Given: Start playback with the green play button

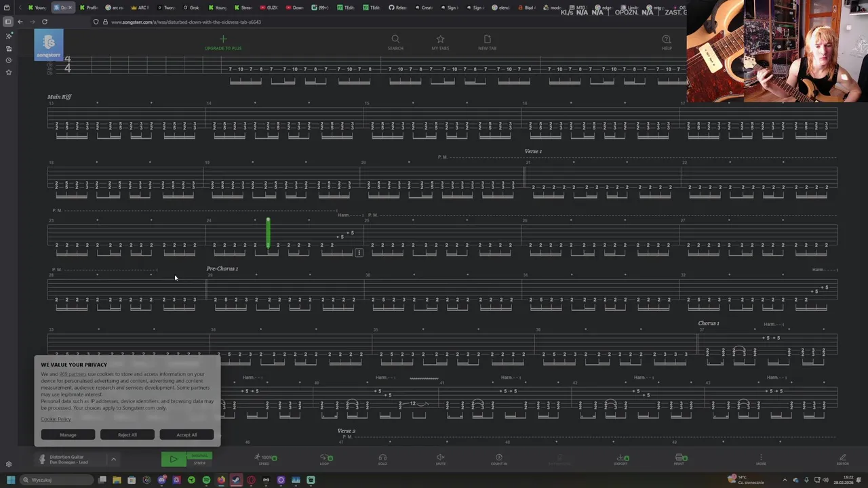Looking at the screenshot, I should [x=174, y=460].
